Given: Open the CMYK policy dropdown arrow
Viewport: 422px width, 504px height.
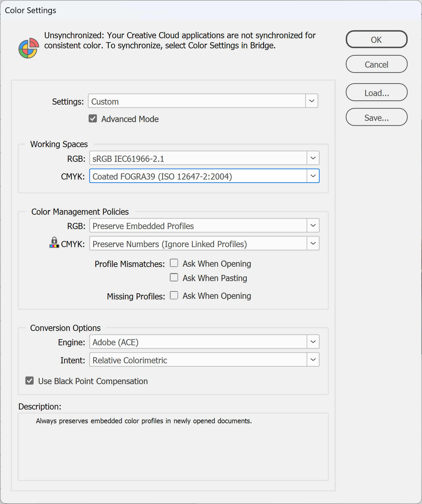Looking at the screenshot, I should pos(313,243).
